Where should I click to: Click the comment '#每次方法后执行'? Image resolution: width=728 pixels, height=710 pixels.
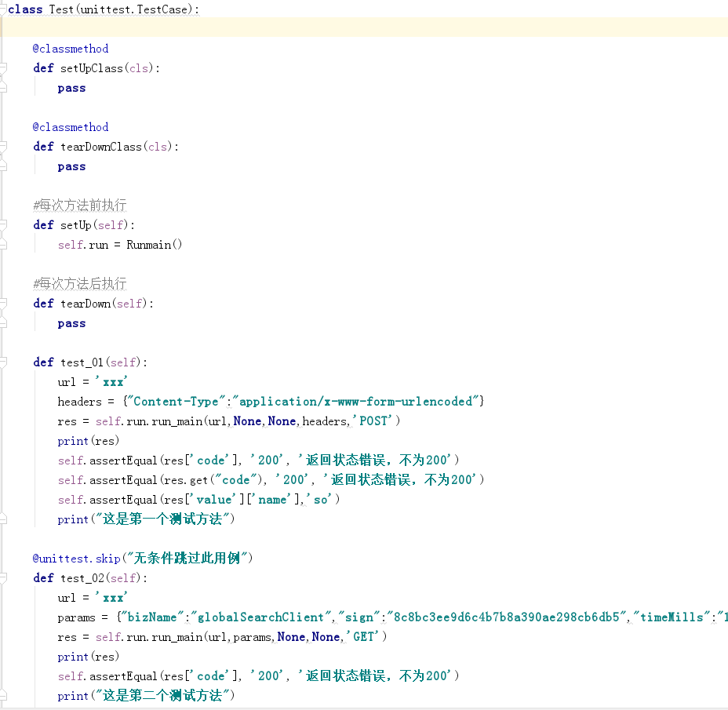point(80,284)
